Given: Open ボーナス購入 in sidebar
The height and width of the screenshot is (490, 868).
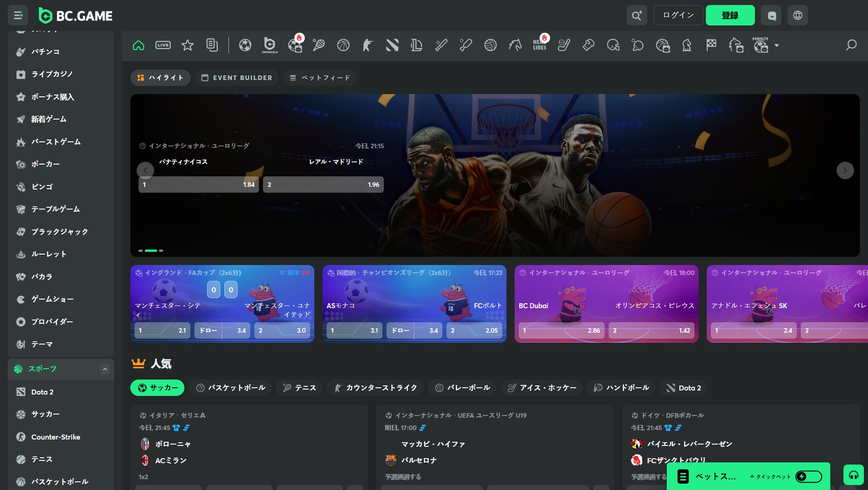Looking at the screenshot, I should [x=61, y=97].
